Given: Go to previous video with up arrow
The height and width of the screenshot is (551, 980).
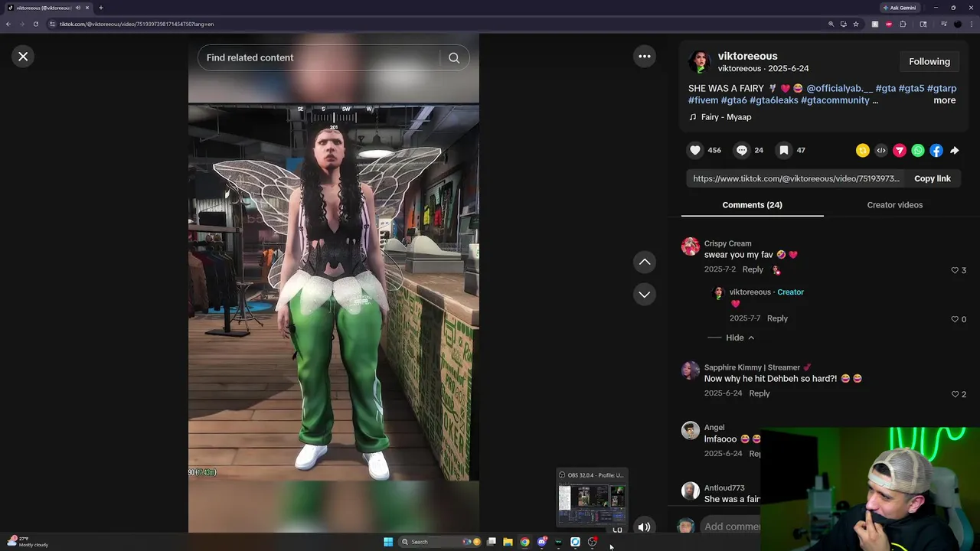Looking at the screenshot, I should pos(645,262).
